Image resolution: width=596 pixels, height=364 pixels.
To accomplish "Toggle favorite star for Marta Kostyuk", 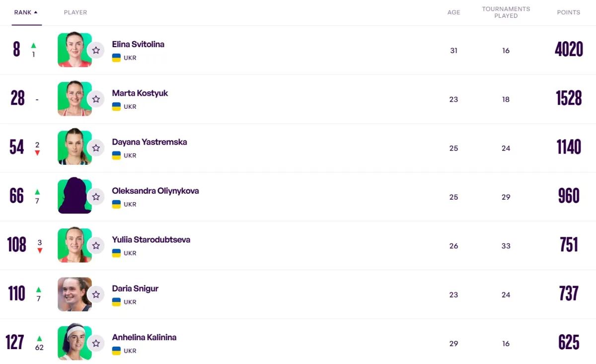I will pyautogui.click(x=96, y=99).
